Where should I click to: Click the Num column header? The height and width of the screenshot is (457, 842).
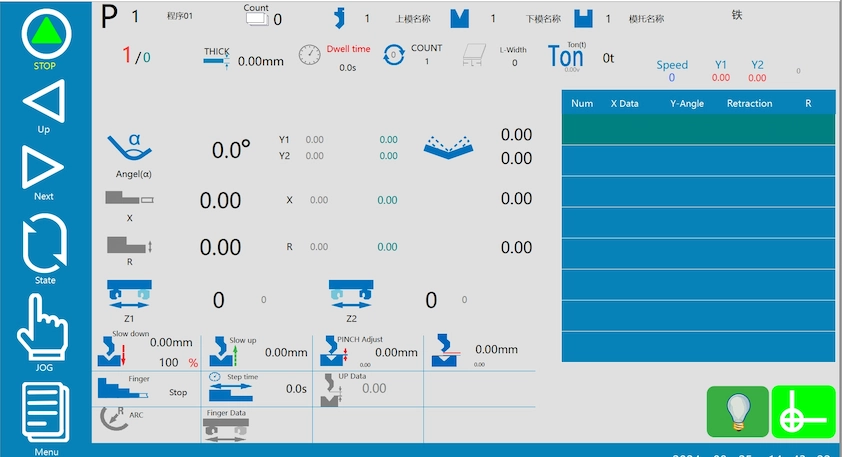coord(582,103)
